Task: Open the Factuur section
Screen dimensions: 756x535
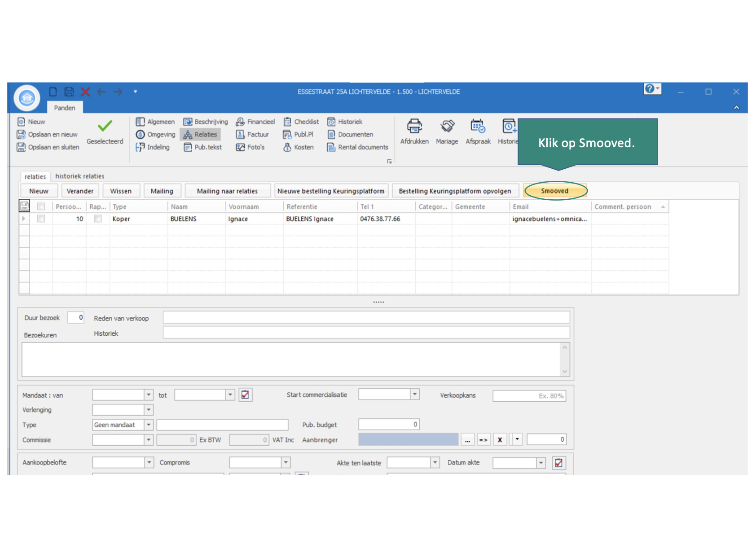Action: 252,134
